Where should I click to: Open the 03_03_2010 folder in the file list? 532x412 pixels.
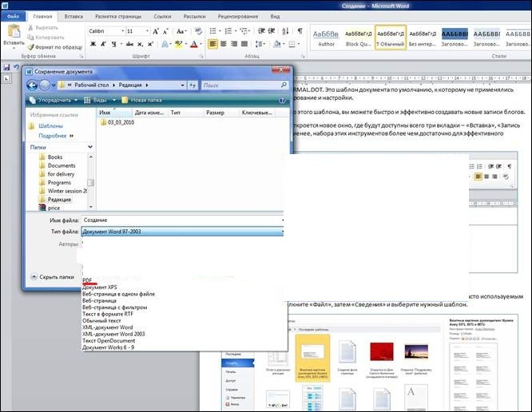click(117, 122)
